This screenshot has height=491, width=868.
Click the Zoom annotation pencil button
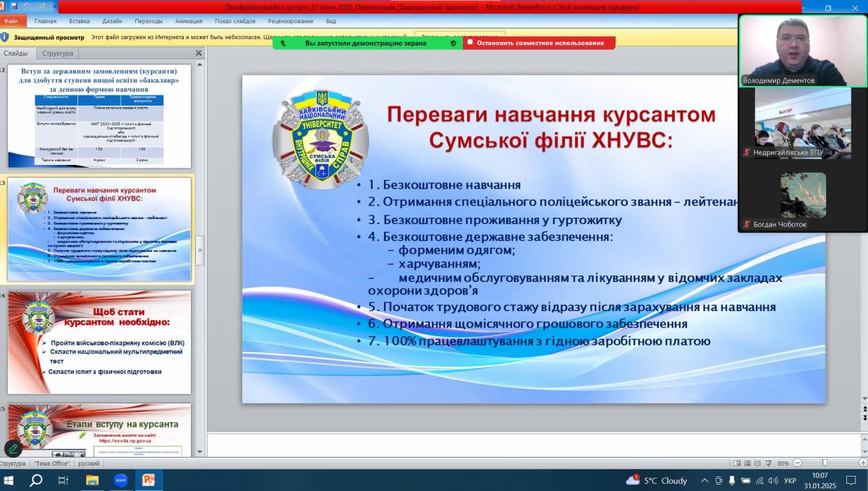coord(13,448)
